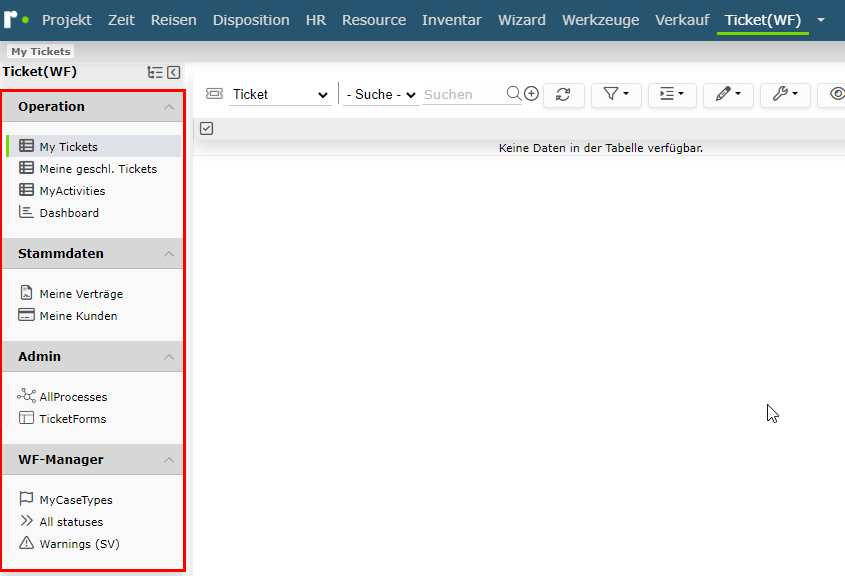This screenshot has height=576, width=845.
Task: Click the plus circle add-search icon
Action: coord(531,94)
